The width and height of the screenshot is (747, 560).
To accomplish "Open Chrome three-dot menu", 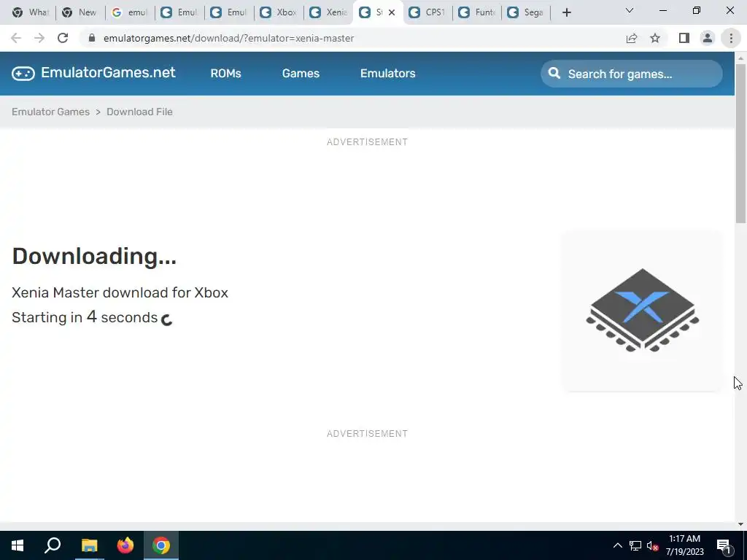I will (731, 38).
